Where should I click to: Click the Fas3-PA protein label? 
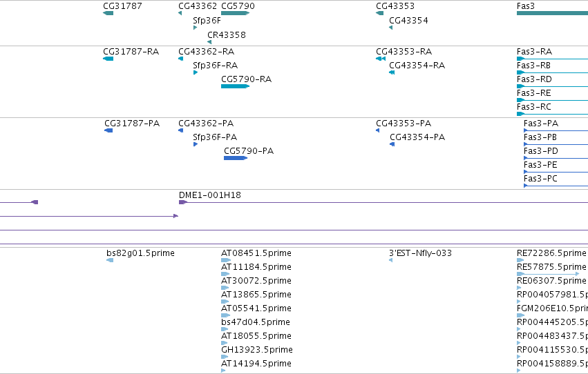(x=541, y=124)
